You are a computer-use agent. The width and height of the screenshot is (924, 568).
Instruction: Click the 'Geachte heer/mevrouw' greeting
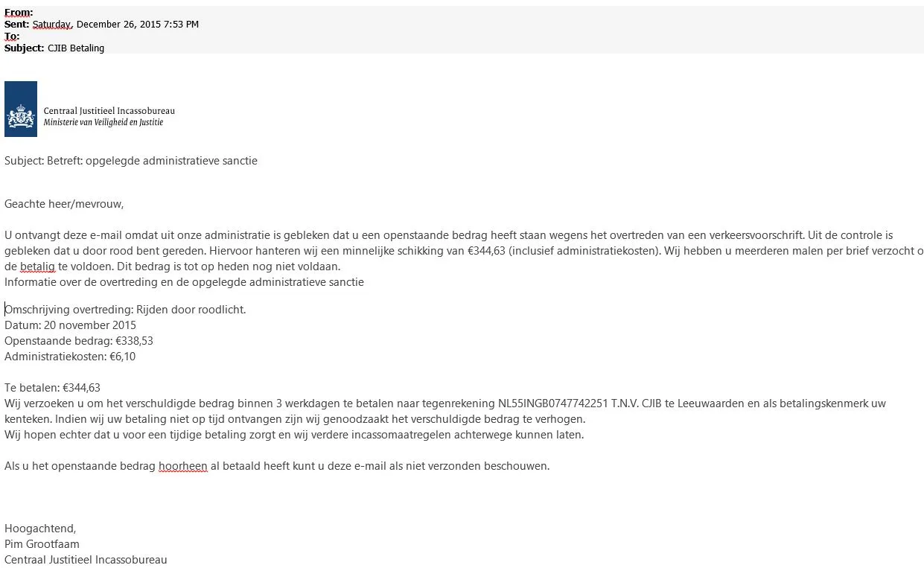pyautogui.click(x=64, y=203)
